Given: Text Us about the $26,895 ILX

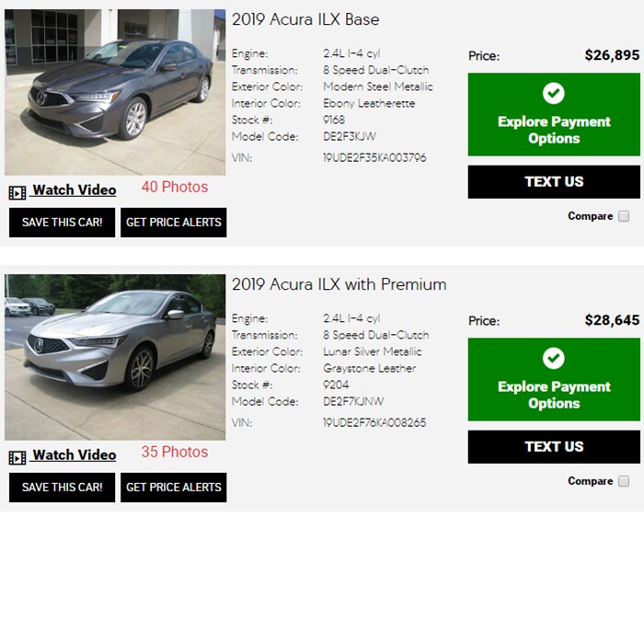Looking at the screenshot, I should (554, 182).
